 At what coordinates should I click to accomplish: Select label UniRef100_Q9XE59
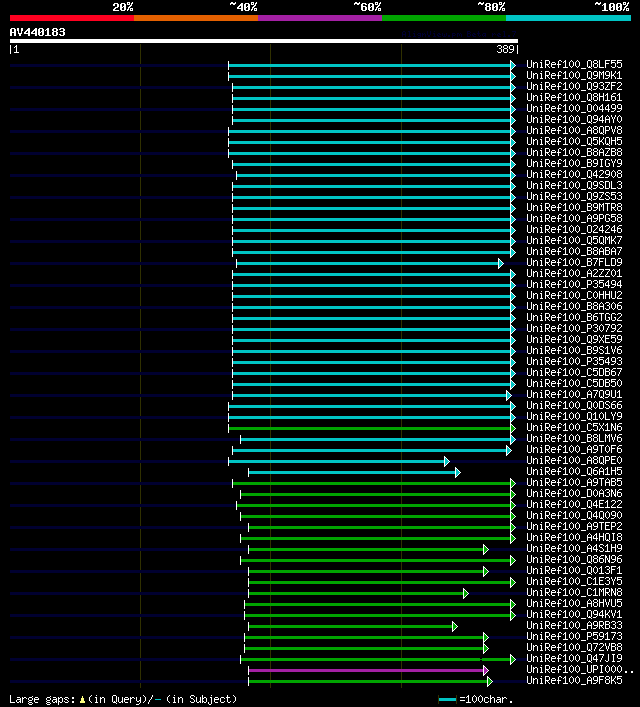574,340
